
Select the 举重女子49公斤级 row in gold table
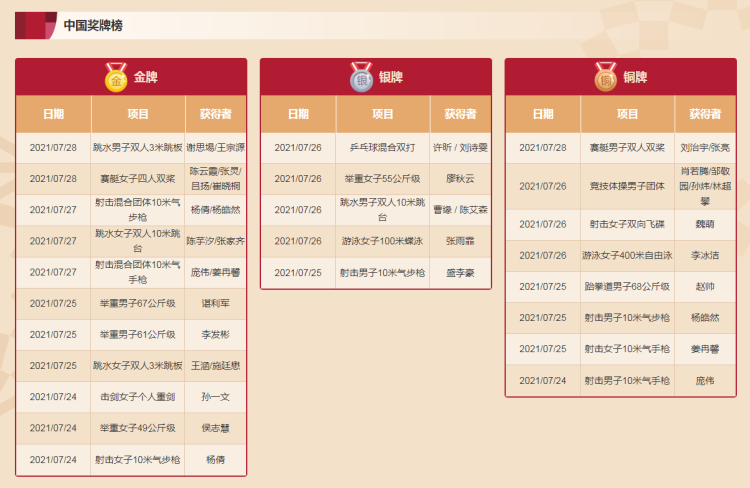coord(138,428)
